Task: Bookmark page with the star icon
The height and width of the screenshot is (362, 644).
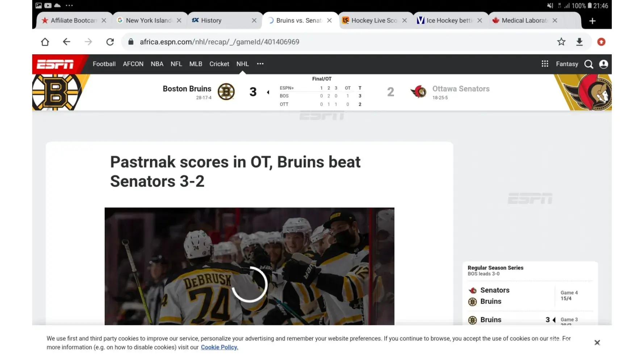Action: (561, 42)
